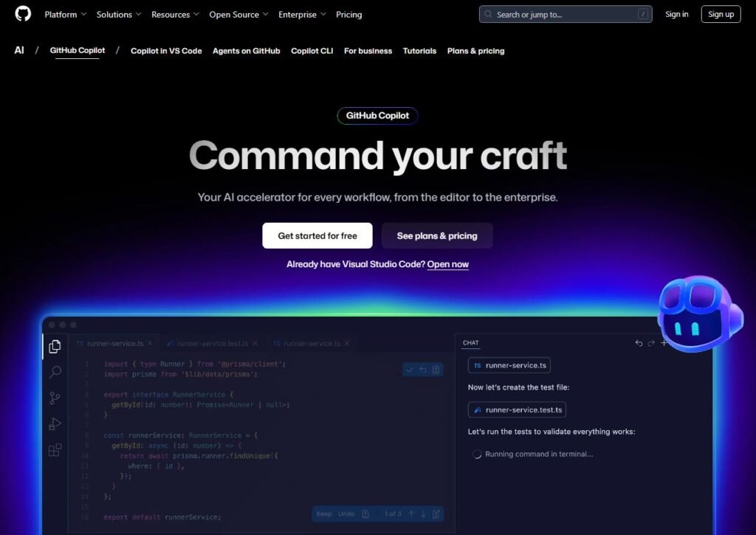756x535 pixels.
Task: Open Visual Studio Code via the Open now link
Action: point(448,264)
